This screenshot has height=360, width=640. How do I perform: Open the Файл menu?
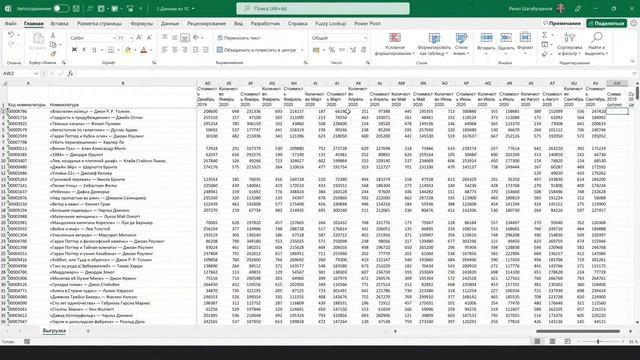point(11,24)
